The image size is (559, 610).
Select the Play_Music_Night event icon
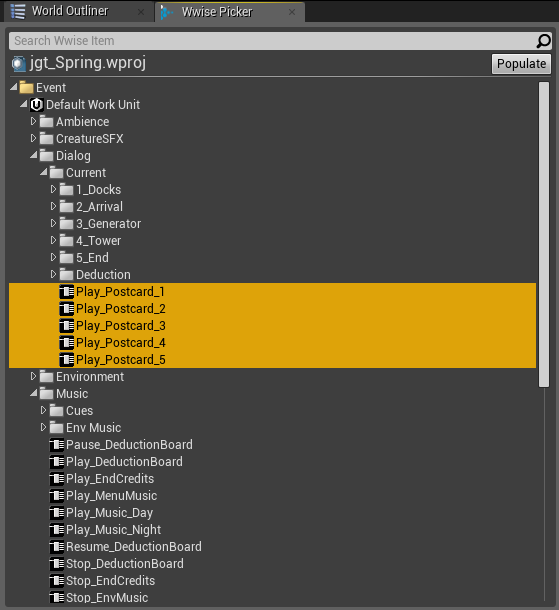click(x=57, y=530)
